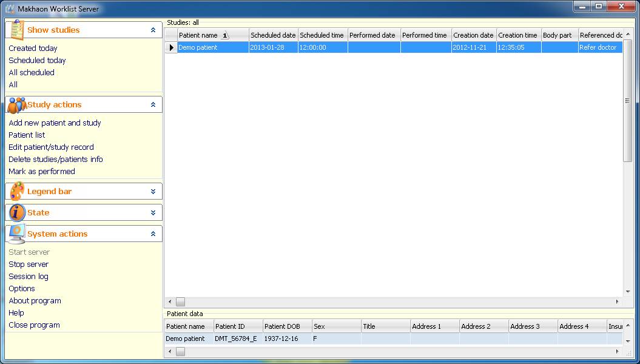Click date of birth cell 1937-12-16

[287, 339]
